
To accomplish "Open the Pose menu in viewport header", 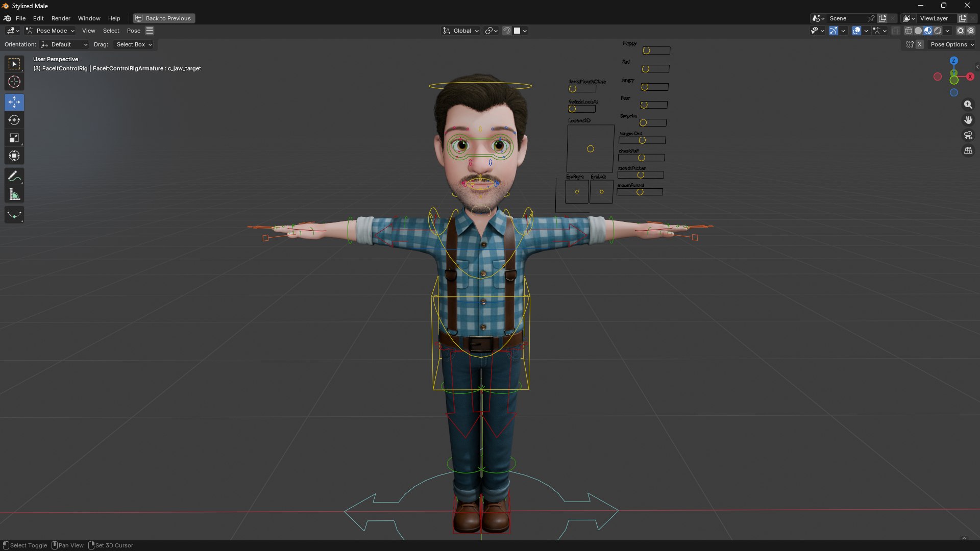I will (x=134, y=31).
